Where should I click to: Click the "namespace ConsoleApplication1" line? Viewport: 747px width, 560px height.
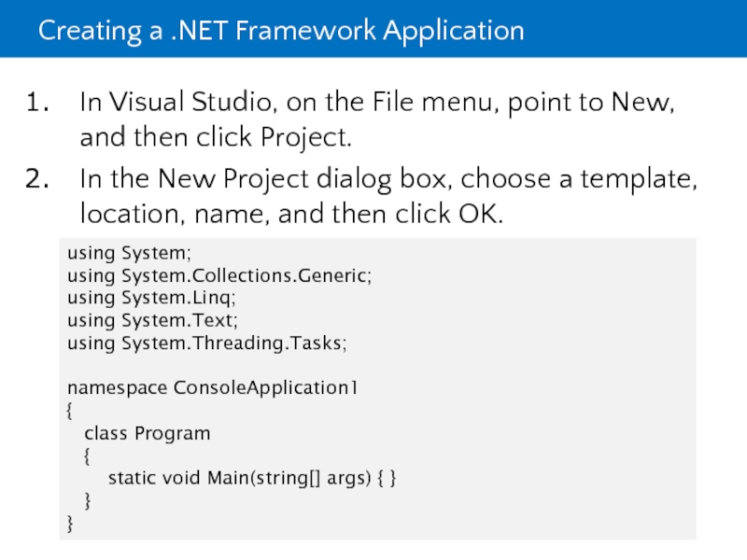[212, 387]
